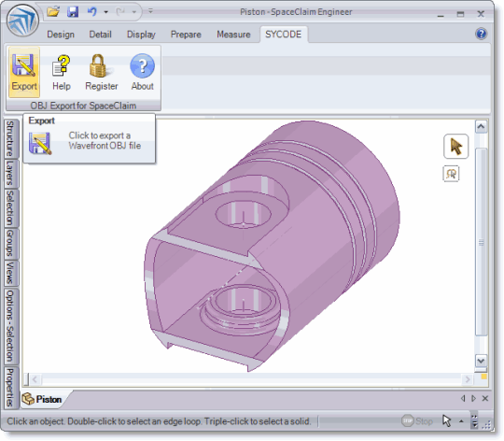Image resolution: width=504 pixels, height=441 pixels.
Task: Click the Redo arrow icon
Action: 120,12
